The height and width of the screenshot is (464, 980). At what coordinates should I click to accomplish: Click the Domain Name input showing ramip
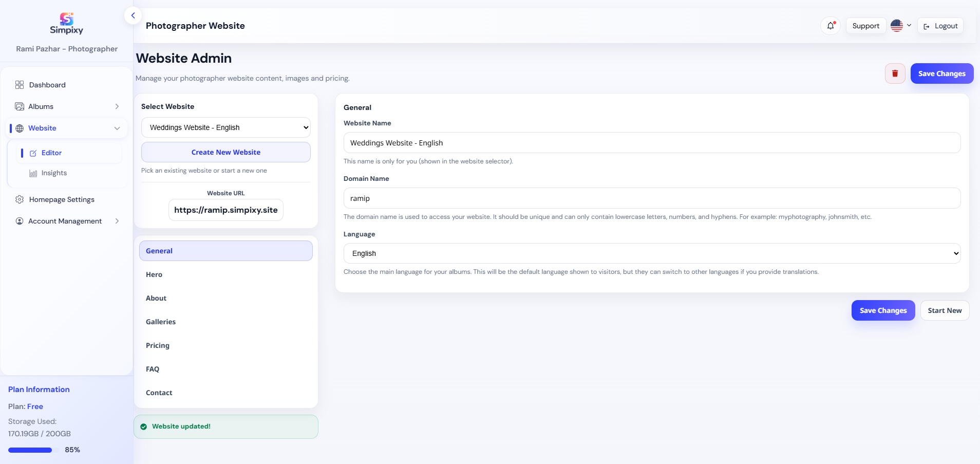[x=651, y=198]
